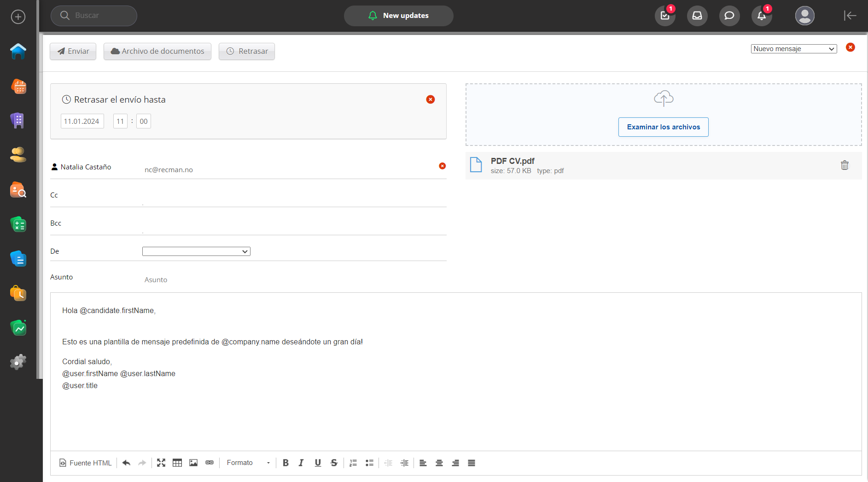Open the chat messages icon
The height and width of the screenshot is (482, 868).
tap(729, 16)
